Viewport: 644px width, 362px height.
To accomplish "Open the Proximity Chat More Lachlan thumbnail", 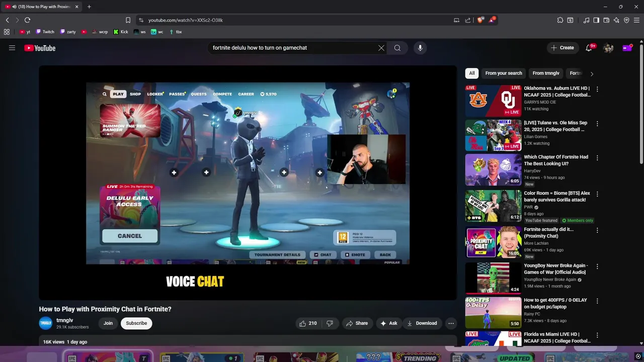I will click(x=493, y=242).
